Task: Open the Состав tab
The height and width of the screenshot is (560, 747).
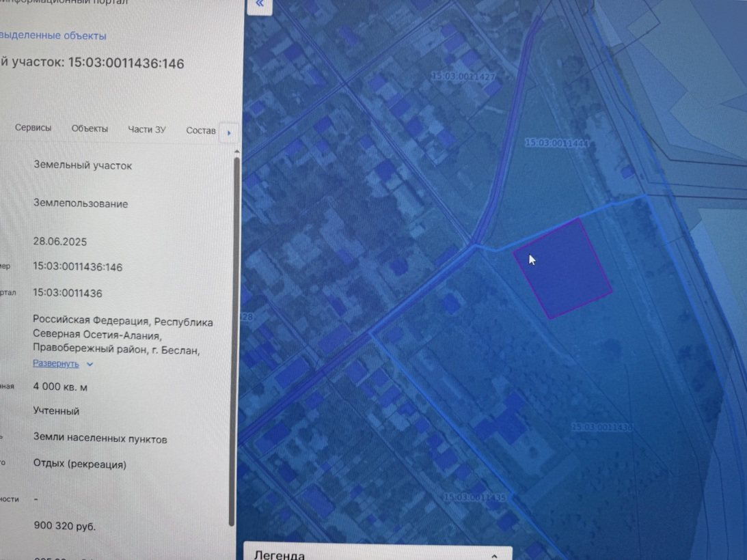Action: [200, 130]
